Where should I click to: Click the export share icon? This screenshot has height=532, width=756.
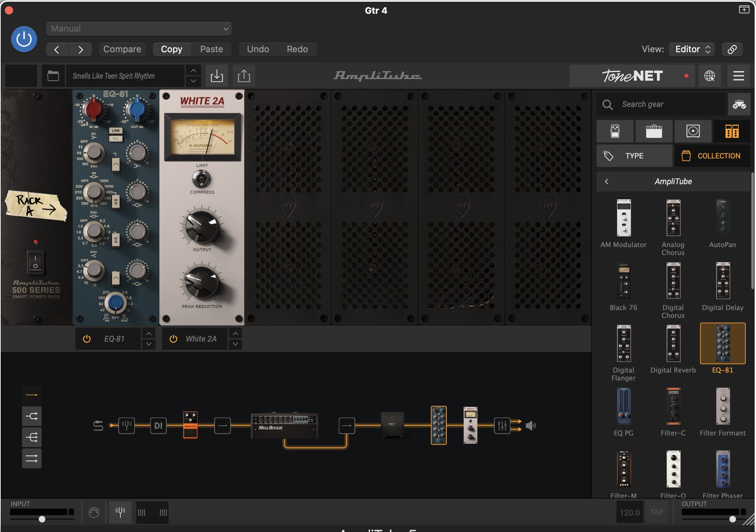244,76
